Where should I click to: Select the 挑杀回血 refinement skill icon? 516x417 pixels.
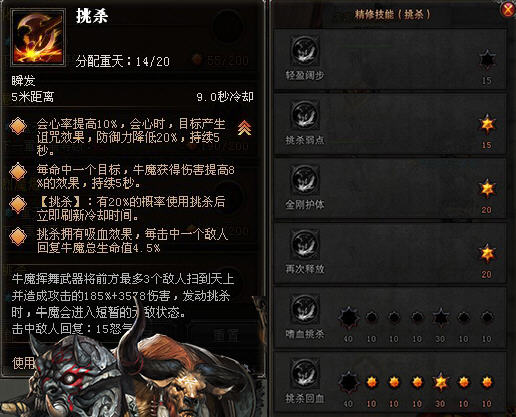[305, 373]
